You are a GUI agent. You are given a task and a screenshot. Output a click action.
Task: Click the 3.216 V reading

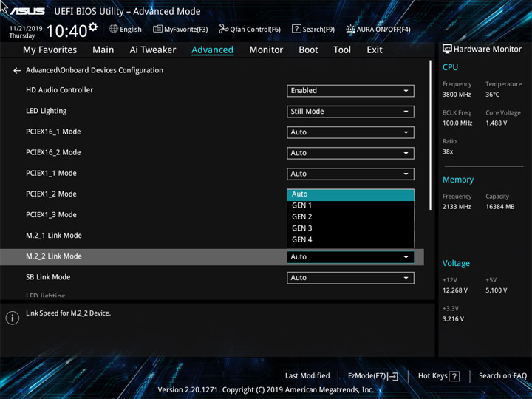pos(453,319)
